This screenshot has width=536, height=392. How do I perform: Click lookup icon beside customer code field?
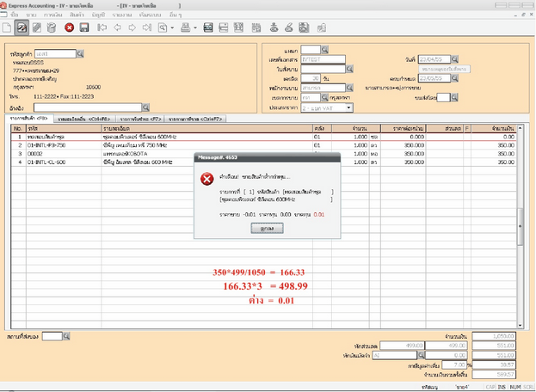point(82,52)
